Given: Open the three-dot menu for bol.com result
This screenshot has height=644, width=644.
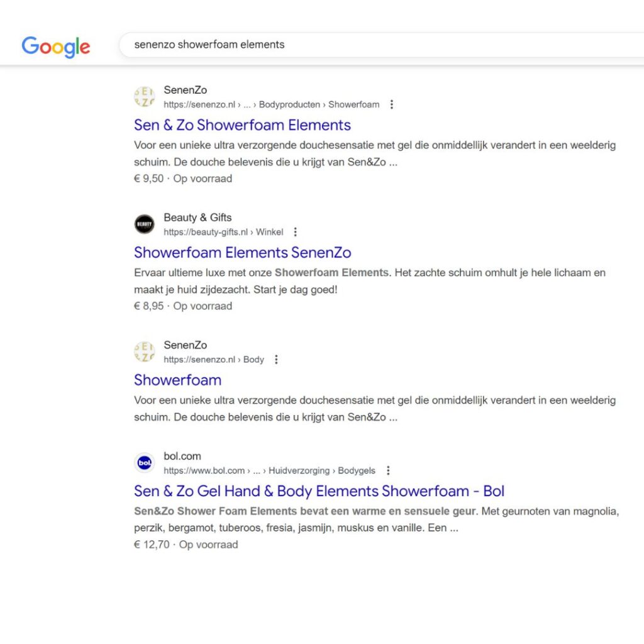Looking at the screenshot, I should coord(388,470).
